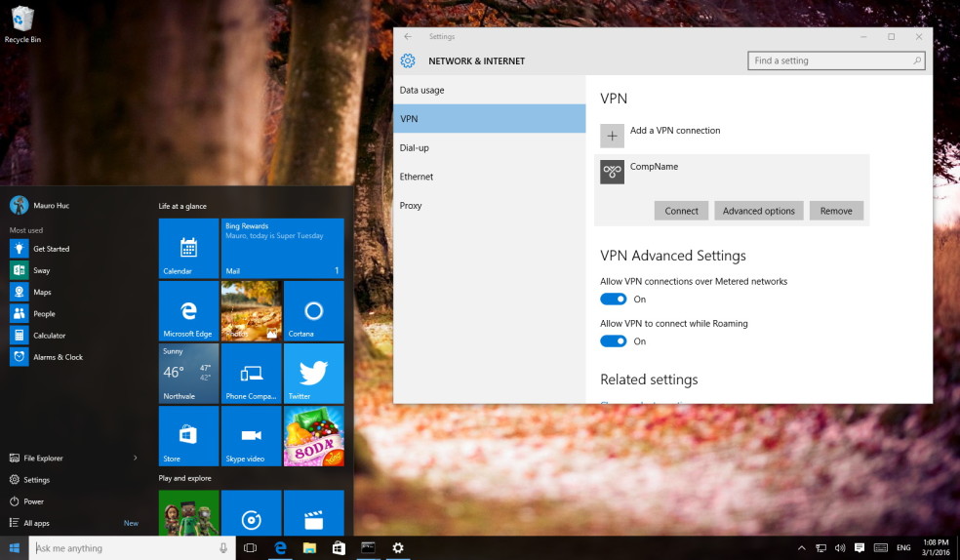Open the Photos live tile

tap(251, 310)
